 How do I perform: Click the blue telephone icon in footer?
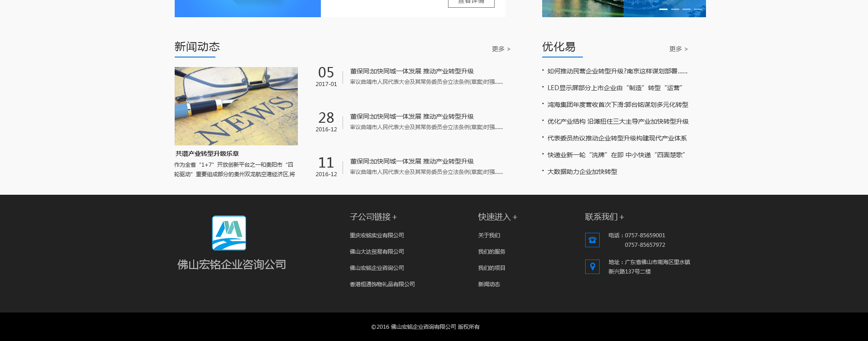click(592, 240)
